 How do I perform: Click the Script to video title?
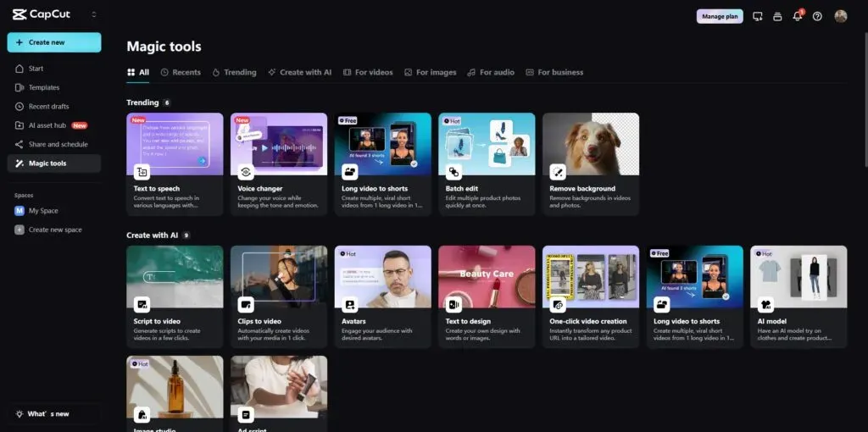157,321
